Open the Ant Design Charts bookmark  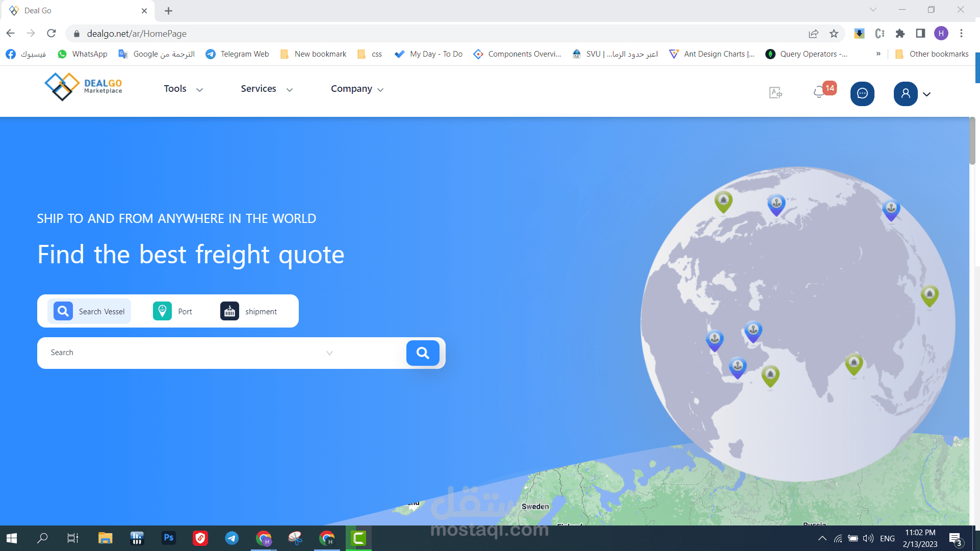tap(712, 54)
